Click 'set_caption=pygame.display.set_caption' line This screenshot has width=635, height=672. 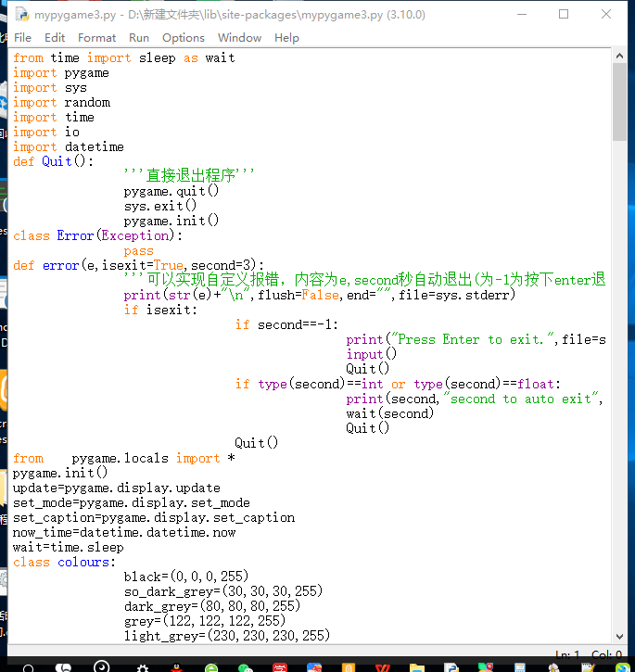coord(154,518)
